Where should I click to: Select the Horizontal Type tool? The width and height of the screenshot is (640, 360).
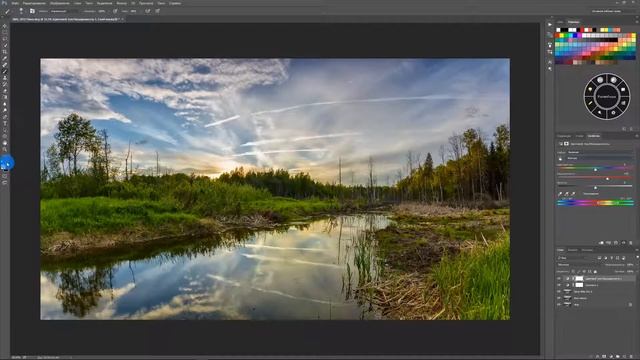4,124
